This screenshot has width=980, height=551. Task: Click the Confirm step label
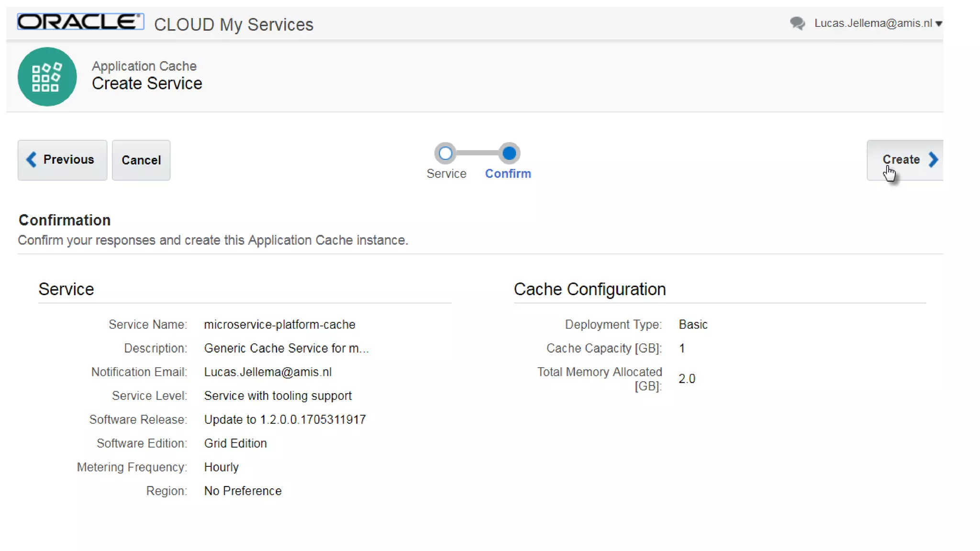508,174
